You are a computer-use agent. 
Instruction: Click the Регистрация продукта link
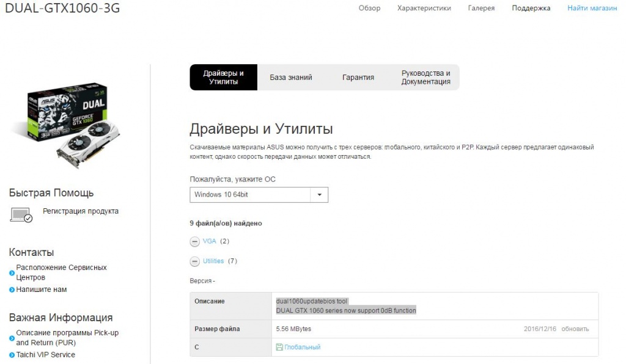(x=81, y=211)
